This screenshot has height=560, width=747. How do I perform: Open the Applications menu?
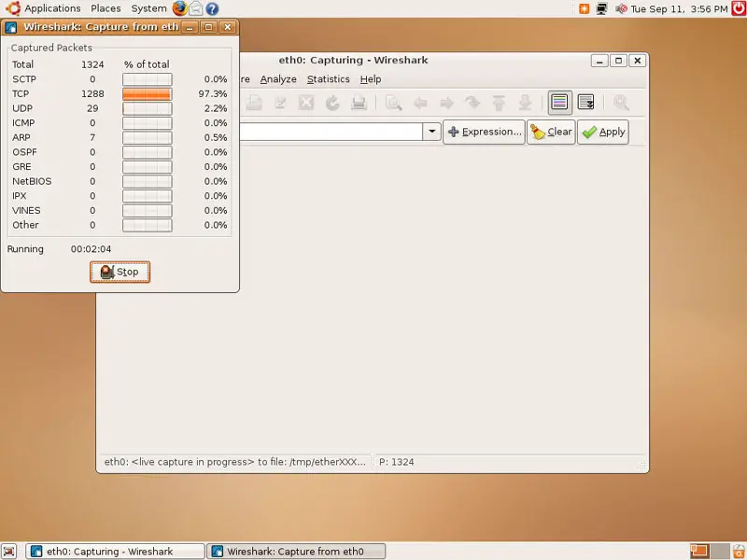point(52,8)
